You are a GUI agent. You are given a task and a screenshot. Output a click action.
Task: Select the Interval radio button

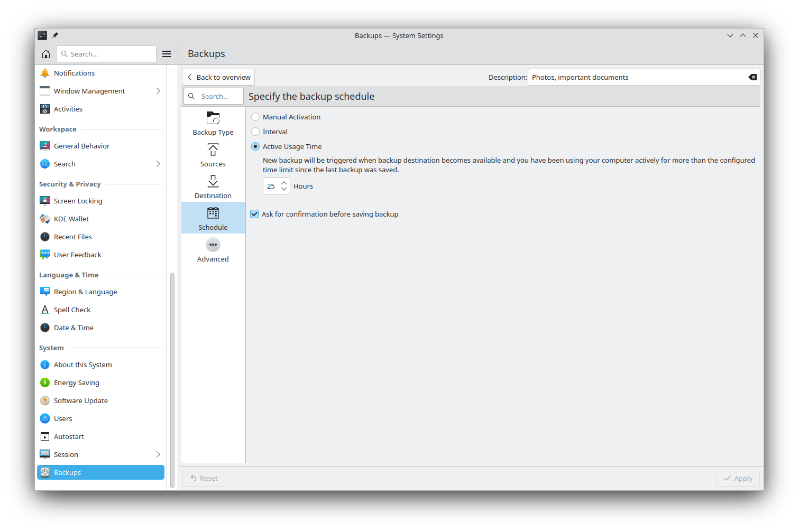(255, 132)
